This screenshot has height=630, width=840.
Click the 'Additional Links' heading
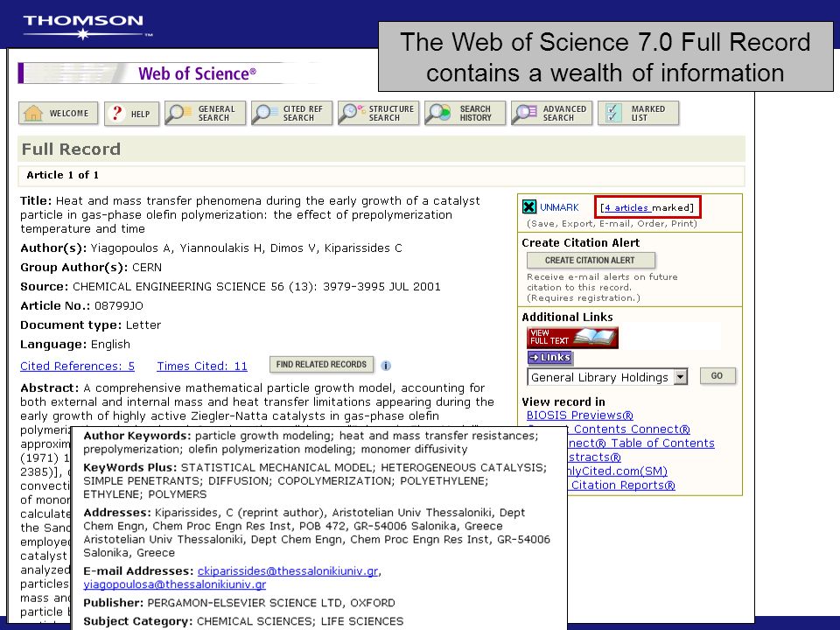click(567, 317)
